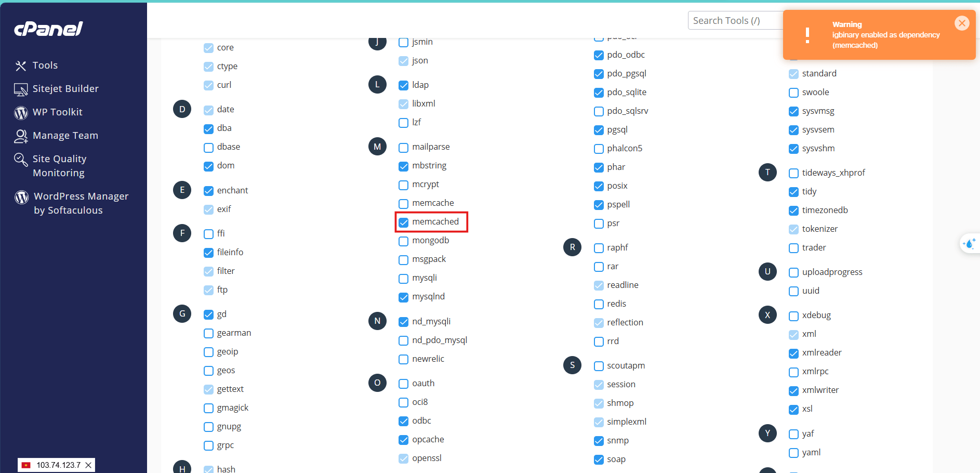Screen dimensions: 980x473
Task: Check the xdebug extension
Action: 793,316
